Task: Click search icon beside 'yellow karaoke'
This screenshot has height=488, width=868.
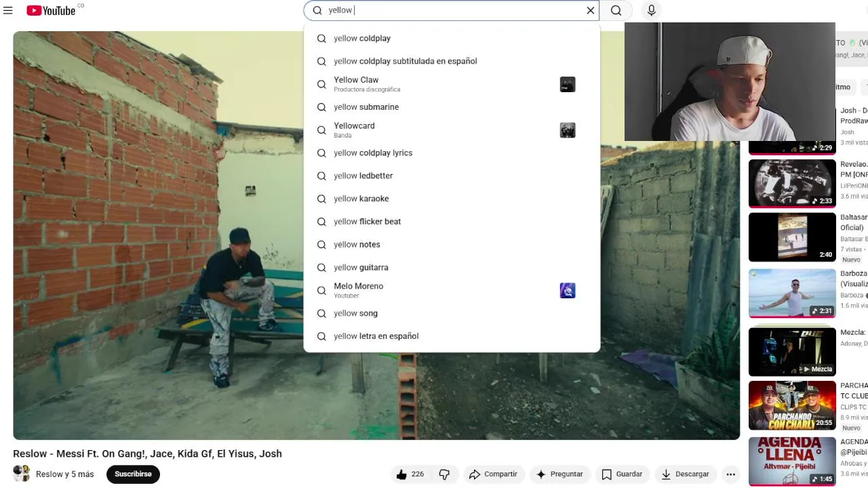Action: pos(321,199)
